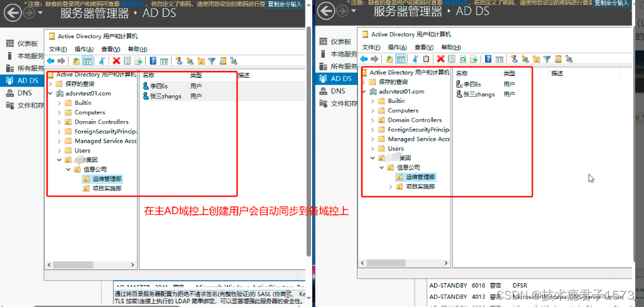Click Filter funnel icon in AD-STANDBY window
Viewport: 644px width, 307px height.
point(547,59)
